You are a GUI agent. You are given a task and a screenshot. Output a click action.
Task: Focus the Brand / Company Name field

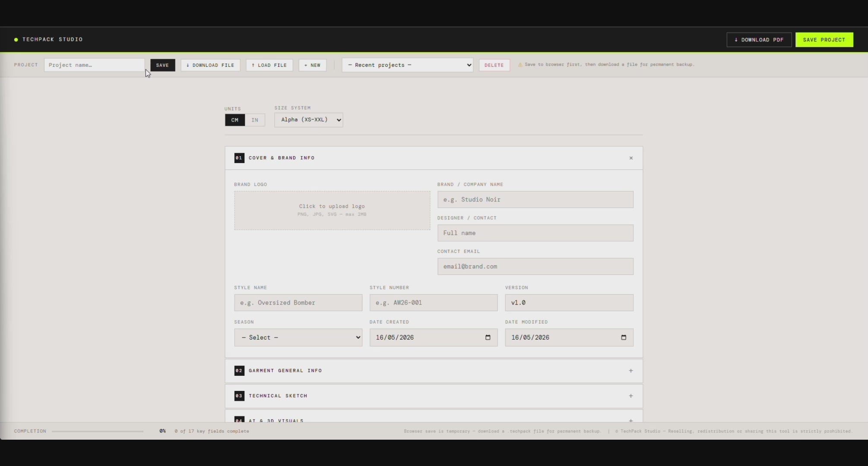pos(535,199)
